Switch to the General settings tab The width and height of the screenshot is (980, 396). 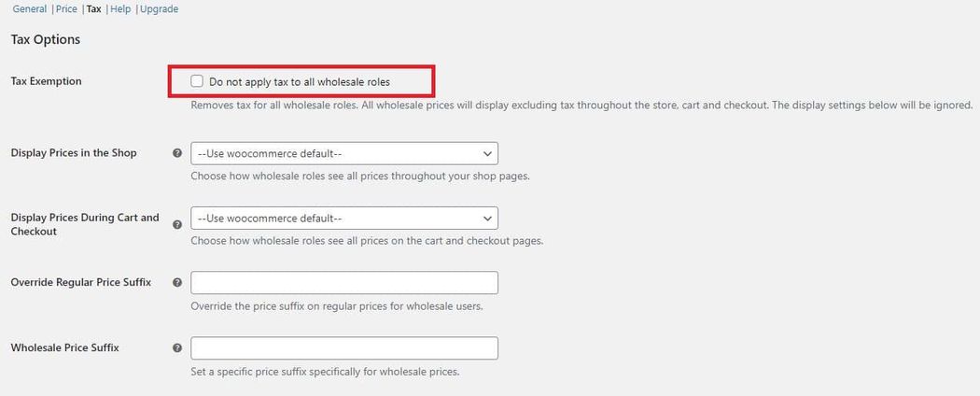point(31,9)
